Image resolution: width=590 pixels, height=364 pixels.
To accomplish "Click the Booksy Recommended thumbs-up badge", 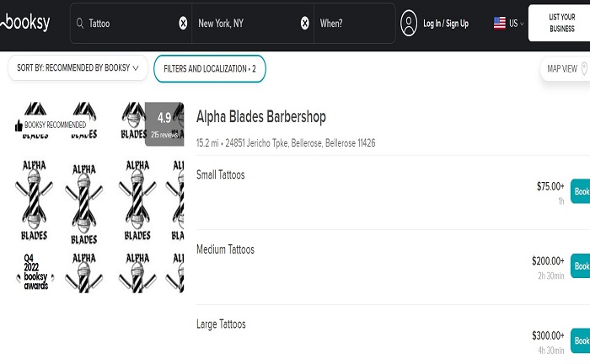I will [x=51, y=125].
